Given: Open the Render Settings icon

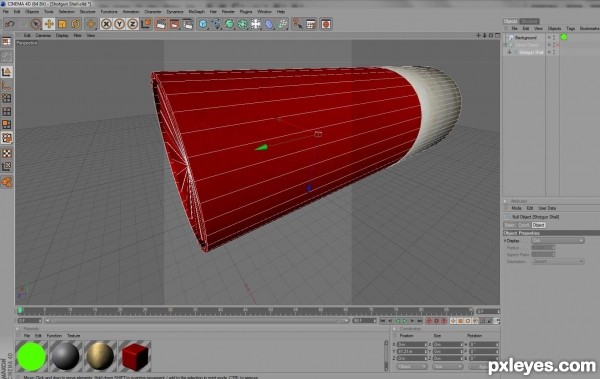Looking at the screenshot, I should [x=188, y=24].
